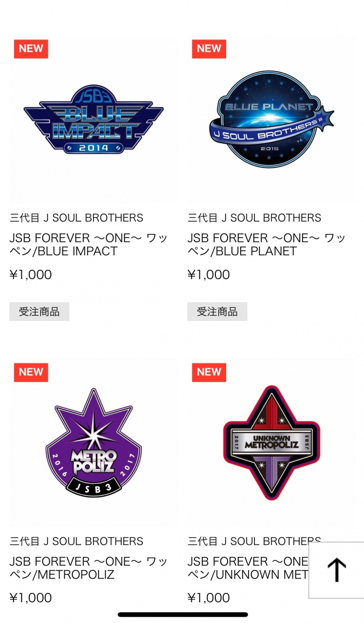This screenshot has width=364, height=623.
Task: Click ¥1,000 price of BLUE PLANET patch
Action: coord(209,275)
